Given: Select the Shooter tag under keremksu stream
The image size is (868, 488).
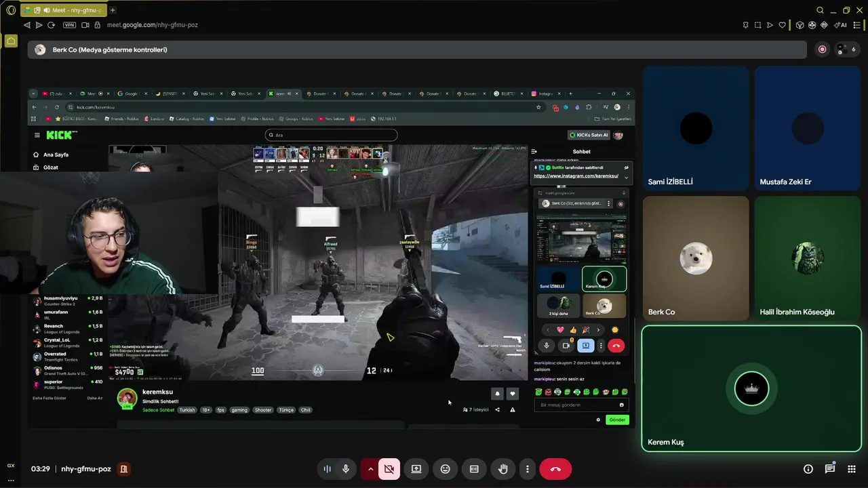Looking at the screenshot, I should pyautogui.click(x=263, y=410).
